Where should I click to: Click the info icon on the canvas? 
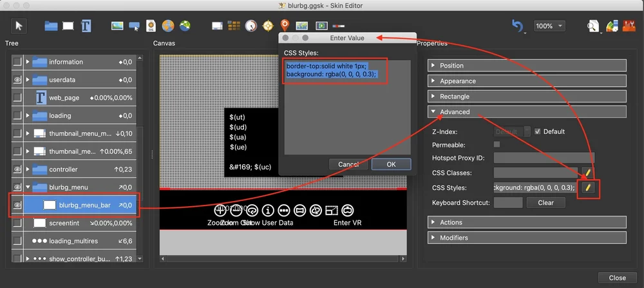pos(268,210)
